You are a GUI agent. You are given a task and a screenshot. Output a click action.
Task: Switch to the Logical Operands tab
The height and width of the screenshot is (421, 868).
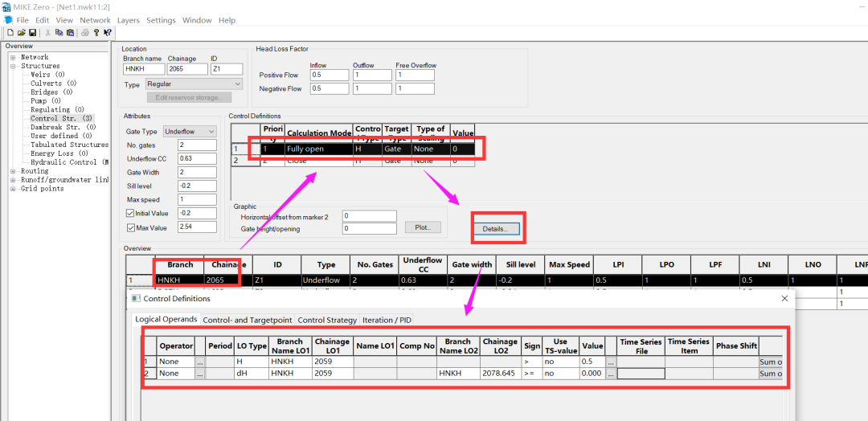click(166, 319)
